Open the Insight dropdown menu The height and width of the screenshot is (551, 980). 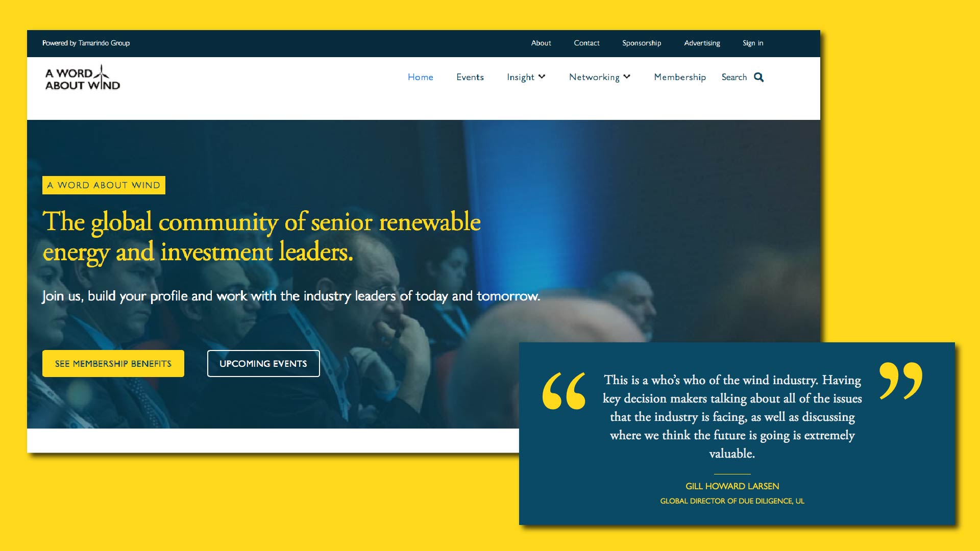[x=526, y=77]
